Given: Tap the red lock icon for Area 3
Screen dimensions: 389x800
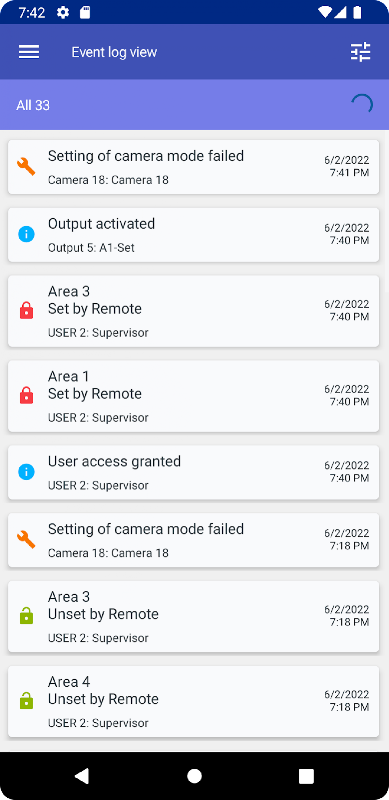Looking at the screenshot, I should pos(26,311).
